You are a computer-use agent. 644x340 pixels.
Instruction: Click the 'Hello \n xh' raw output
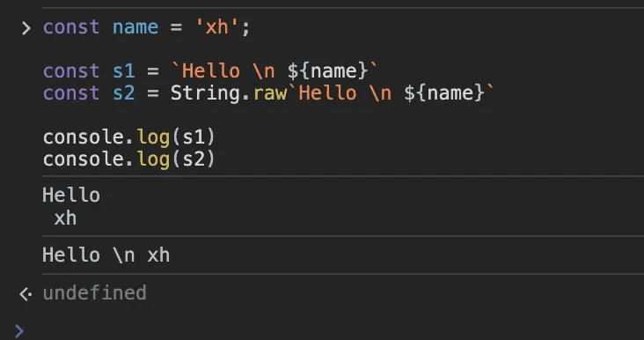(106, 255)
